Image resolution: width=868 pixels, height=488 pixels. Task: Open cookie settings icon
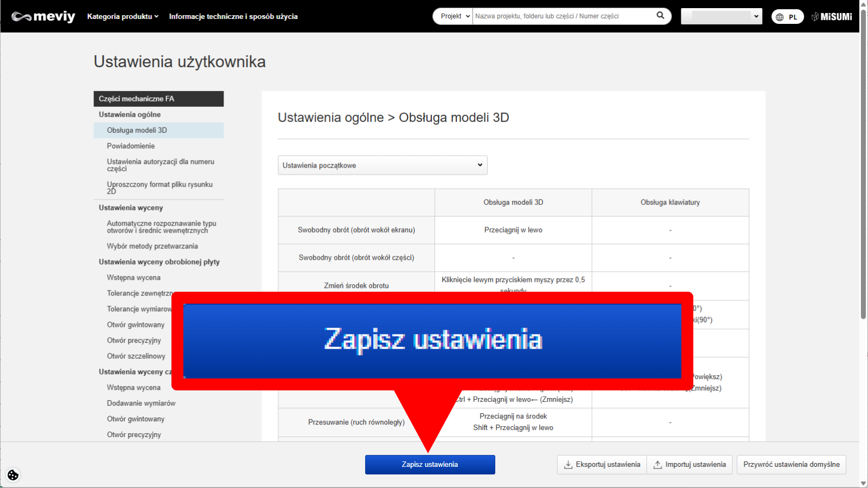pos(13,475)
